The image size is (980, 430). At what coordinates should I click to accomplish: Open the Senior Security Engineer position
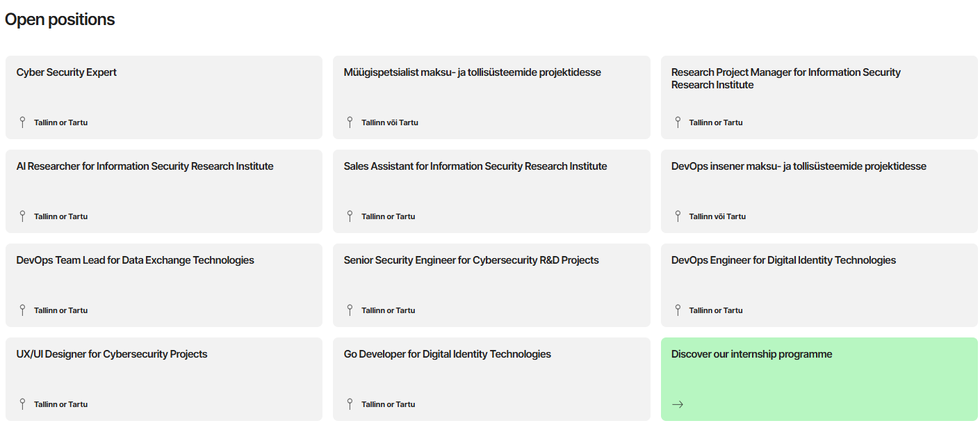click(491, 285)
